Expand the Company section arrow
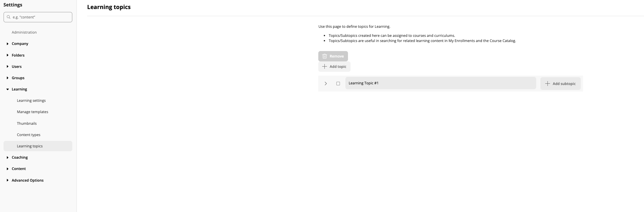The image size is (644, 212). pyautogui.click(x=7, y=44)
